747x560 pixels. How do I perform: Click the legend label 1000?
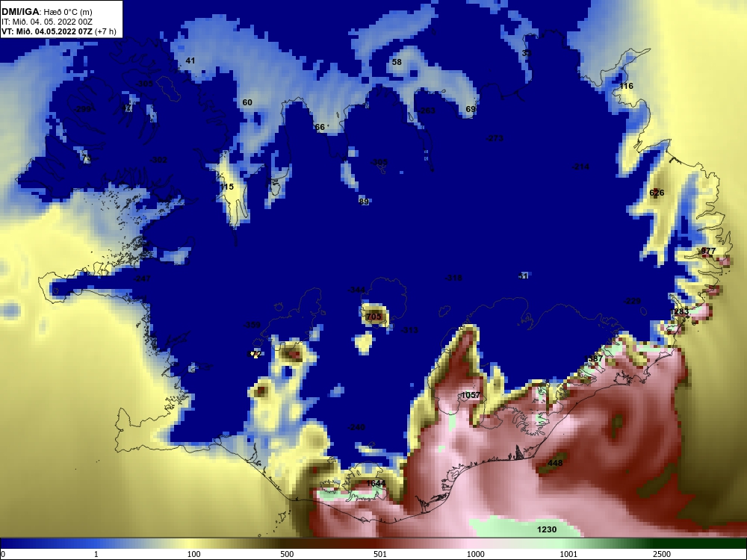tap(475, 554)
